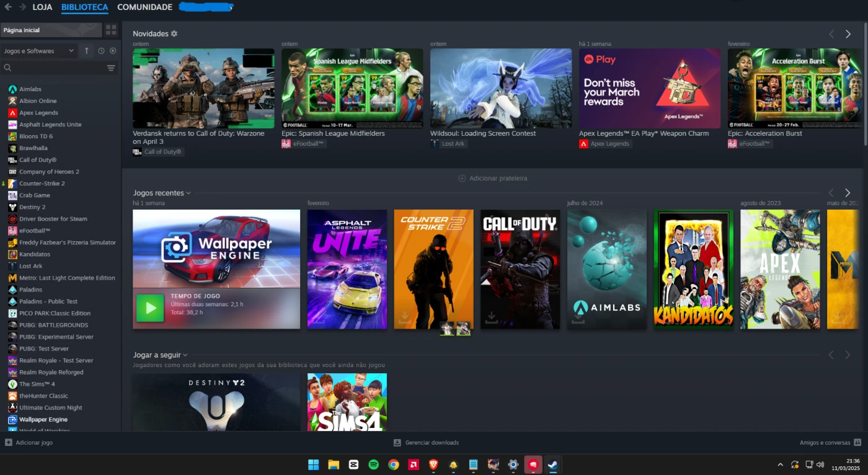Open Google Chrome from the taskbar
This screenshot has height=475, width=868.
(x=393, y=464)
